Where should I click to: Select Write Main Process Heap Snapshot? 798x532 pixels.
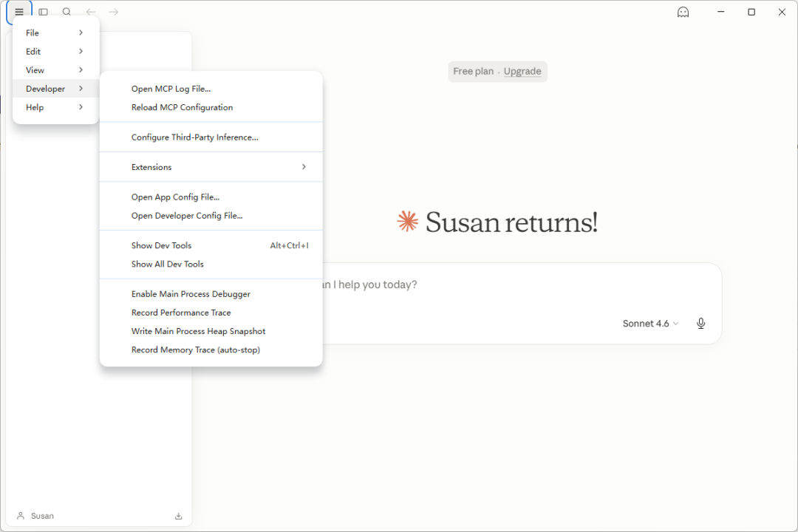point(211,331)
